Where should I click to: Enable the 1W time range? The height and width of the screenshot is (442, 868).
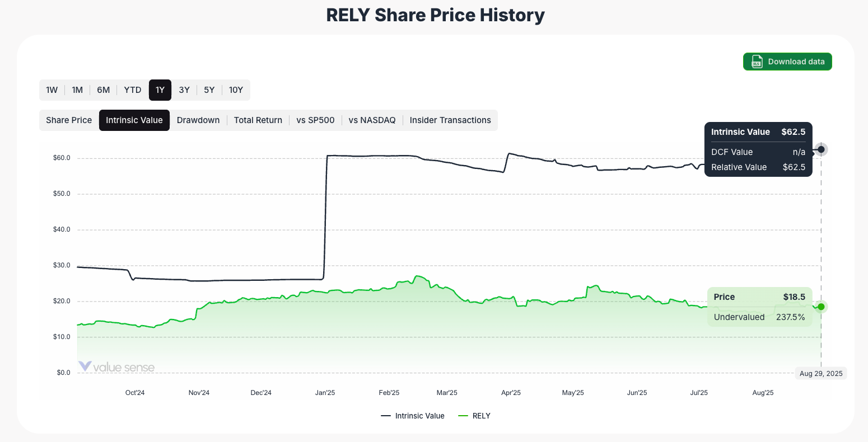(52, 90)
